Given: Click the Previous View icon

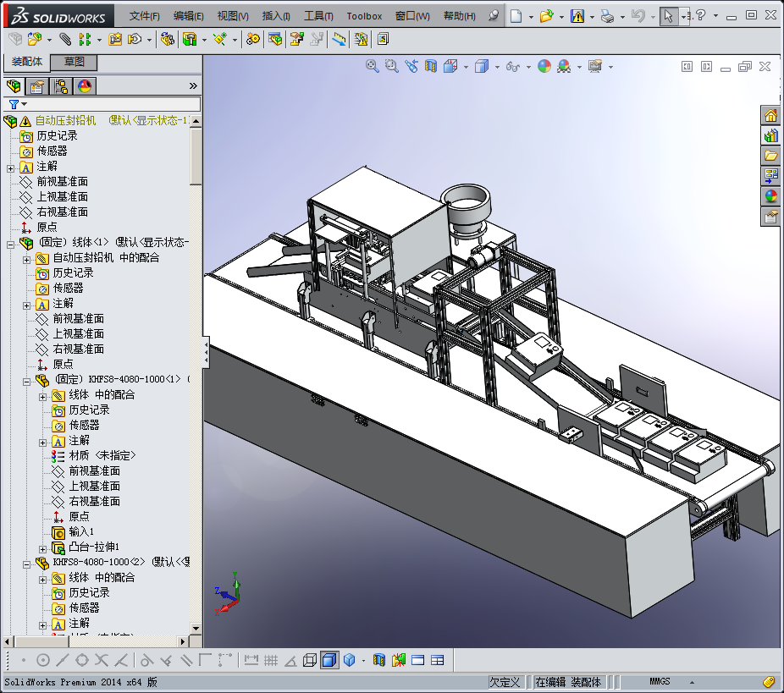Looking at the screenshot, I should (411, 66).
